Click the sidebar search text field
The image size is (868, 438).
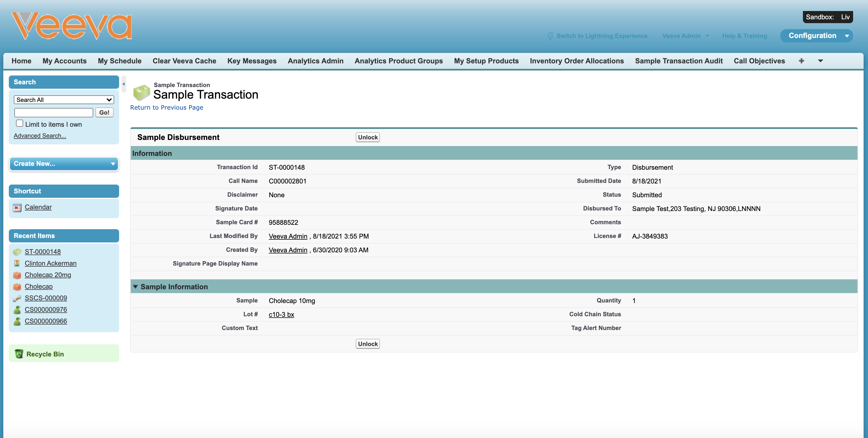(53, 112)
